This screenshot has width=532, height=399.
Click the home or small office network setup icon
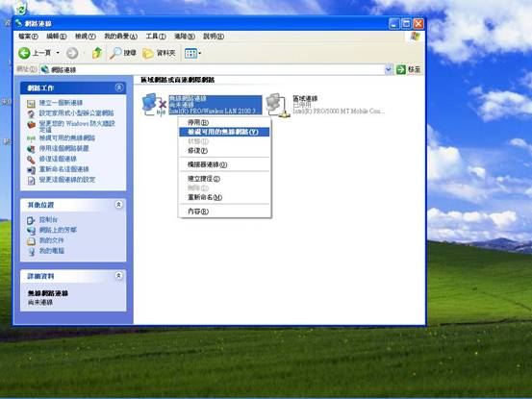click(31, 113)
